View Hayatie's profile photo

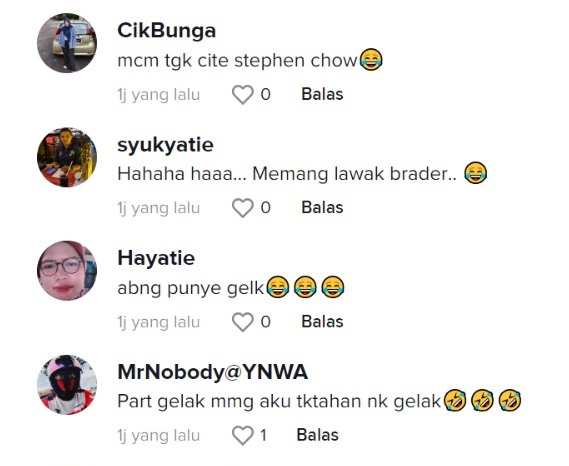[x=67, y=270]
